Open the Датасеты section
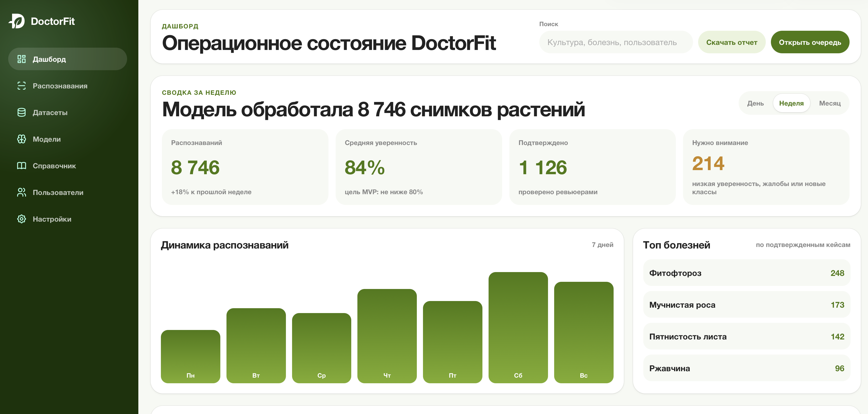Viewport: 868px width, 414px height. click(x=67, y=112)
